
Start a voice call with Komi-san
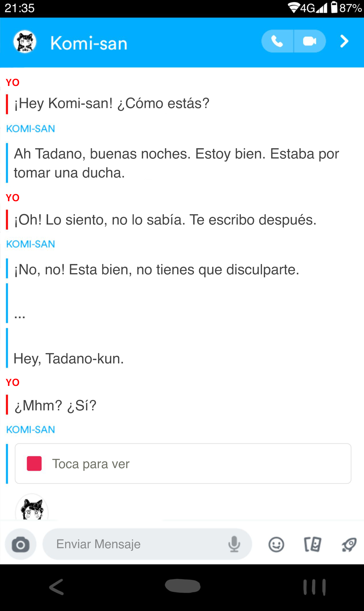point(277,41)
